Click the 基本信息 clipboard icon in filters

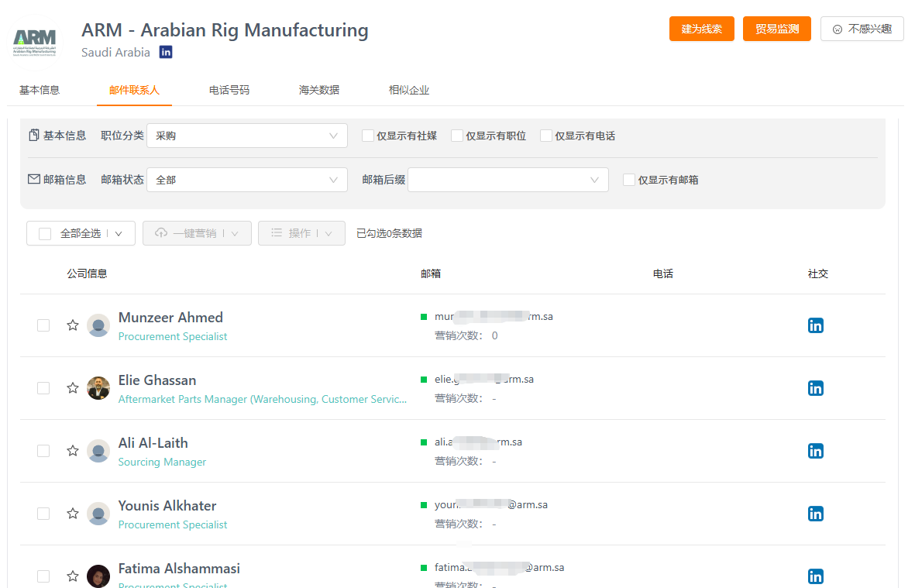(x=34, y=136)
